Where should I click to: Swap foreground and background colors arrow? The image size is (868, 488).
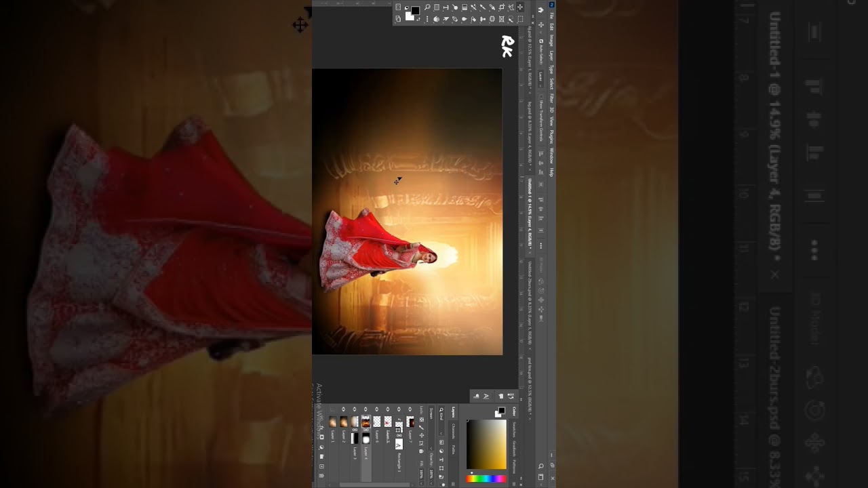[x=418, y=19]
